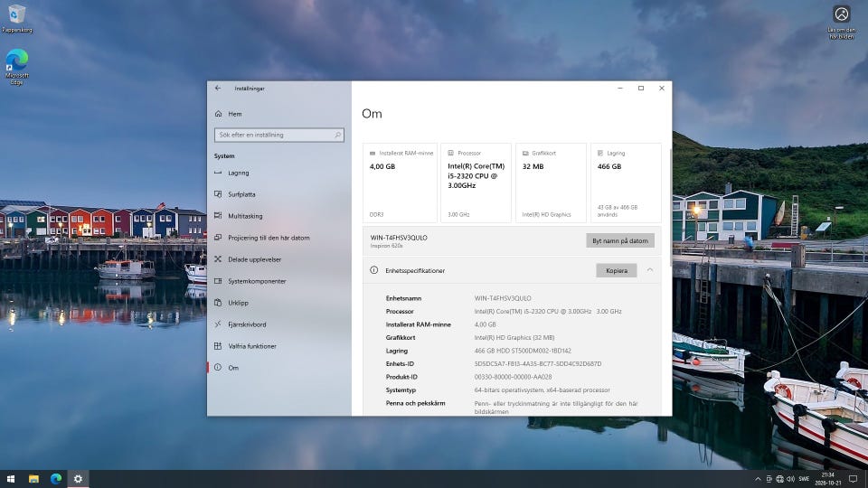Click the 466 GB storage card value
The image size is (868, 488).
(x=609, y=166)
